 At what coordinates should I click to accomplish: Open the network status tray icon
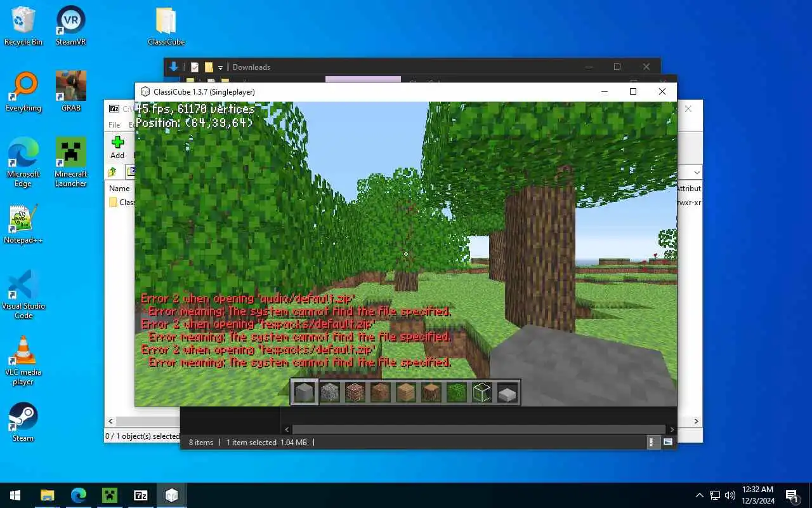click(x=715, y=495)
